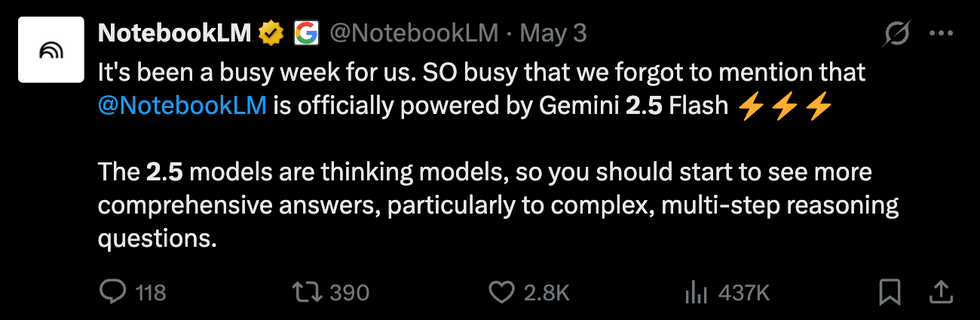Viewport: 980px width, 320px height.
Task: Click the NotebookLM profile avatar
Action: (51, 50)
